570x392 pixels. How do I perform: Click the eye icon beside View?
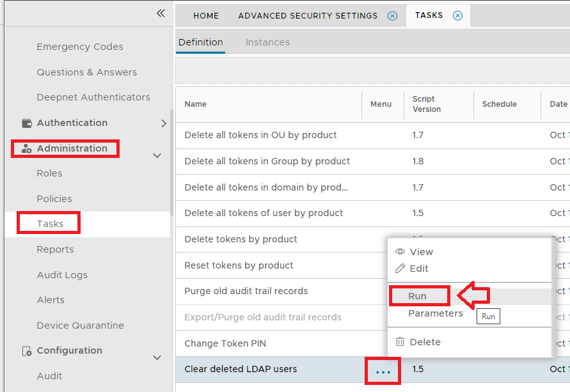pyautogui.click(x=400, y=252)
